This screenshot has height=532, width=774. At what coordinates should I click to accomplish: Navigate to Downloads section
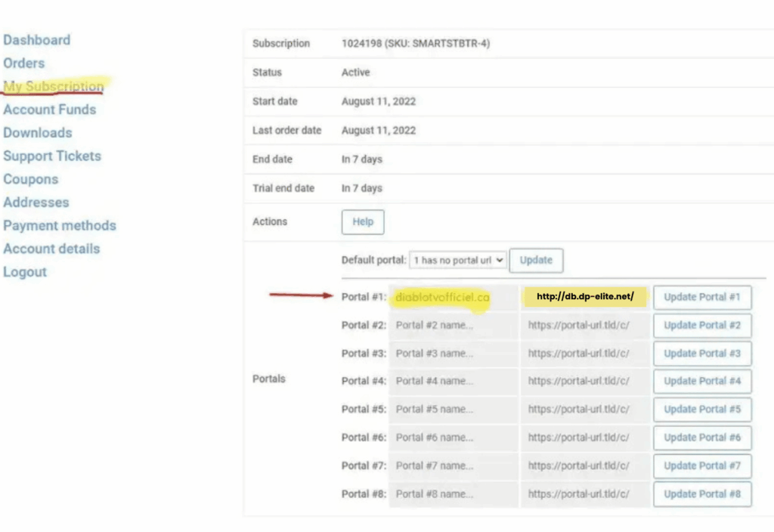(x=37, y=133)
